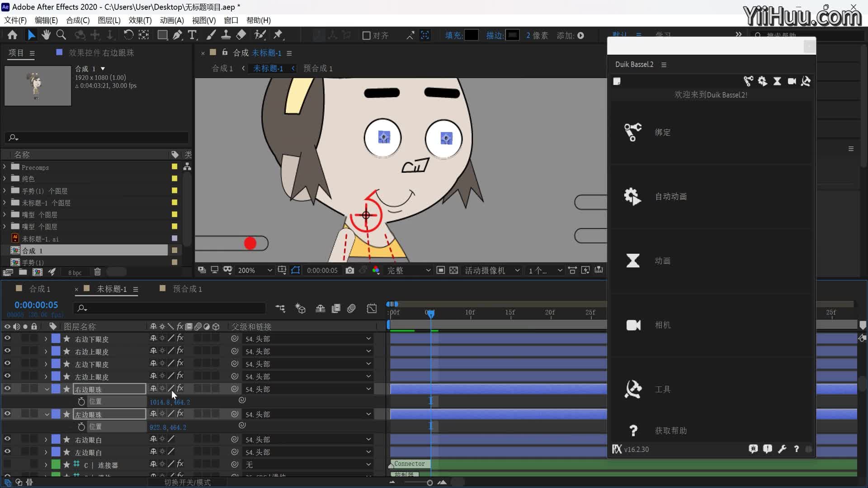The height and width of the screenshot is (488, 868).
Task: Select the Clone Stamp tool
Action: click(x=226, y=35)
